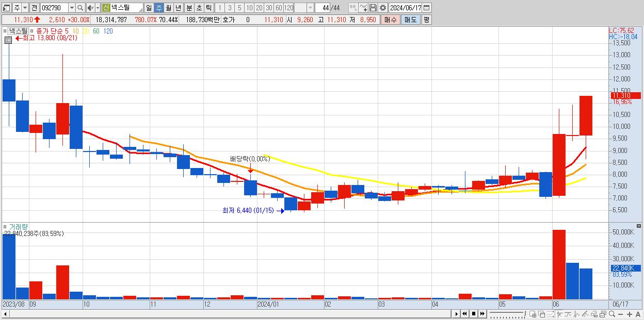Screen dimensions: 644x320
Task: Click the play button in bottom playback bar
Action: pos(456,314)
